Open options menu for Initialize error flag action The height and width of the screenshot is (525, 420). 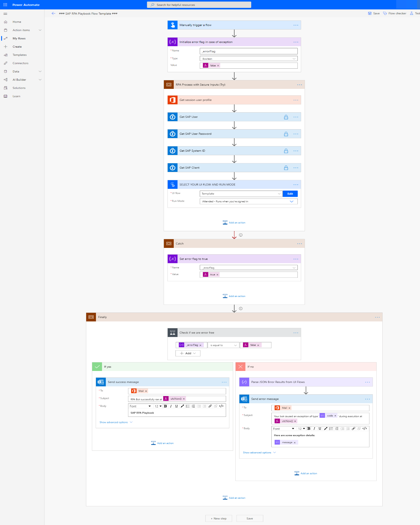(296, 42)
